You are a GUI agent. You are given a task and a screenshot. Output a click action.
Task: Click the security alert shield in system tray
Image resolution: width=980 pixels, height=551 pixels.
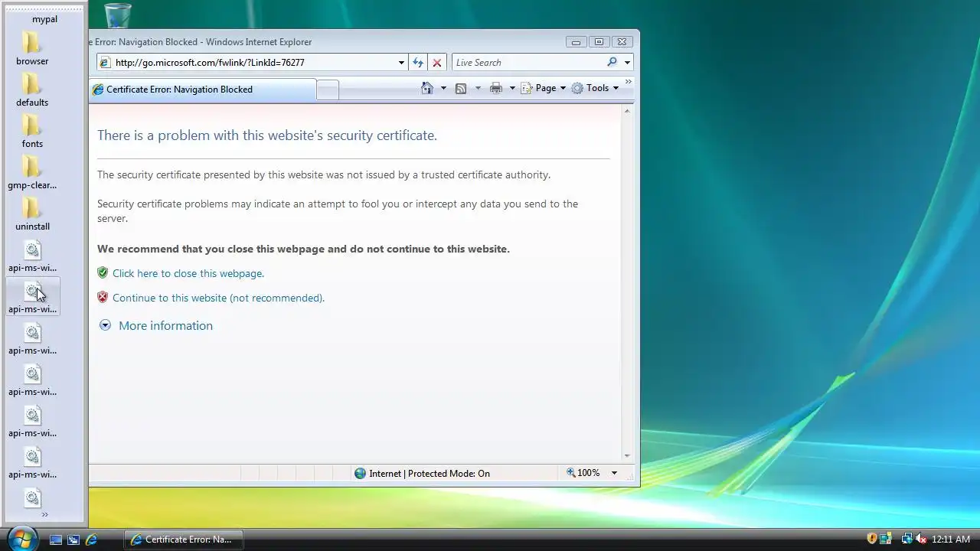(872, 539)
